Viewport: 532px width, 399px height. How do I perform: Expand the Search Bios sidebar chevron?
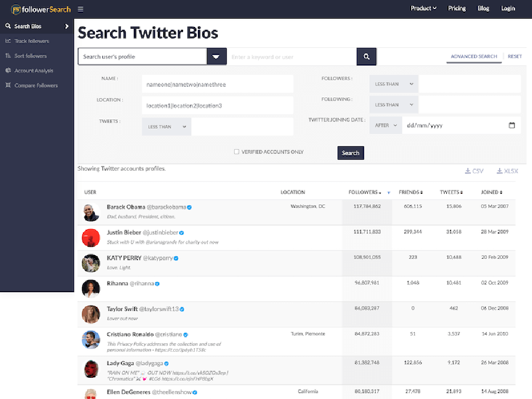click(x=66, y=26)
